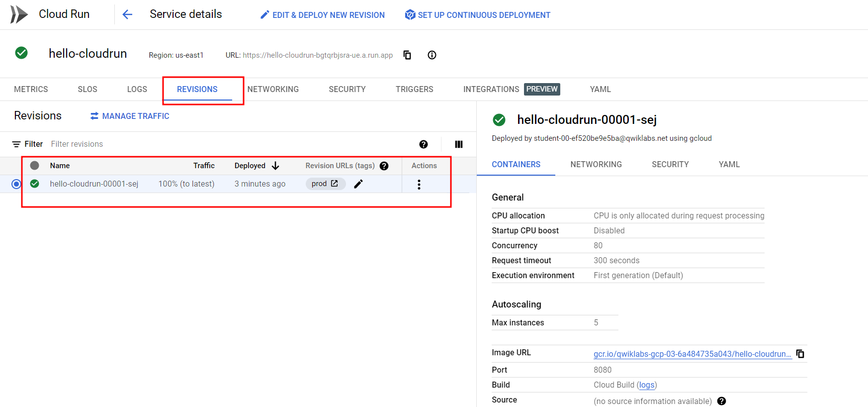Open Source information help icon
This screenshot has height=407, width=868.
[x=722, y=401]
